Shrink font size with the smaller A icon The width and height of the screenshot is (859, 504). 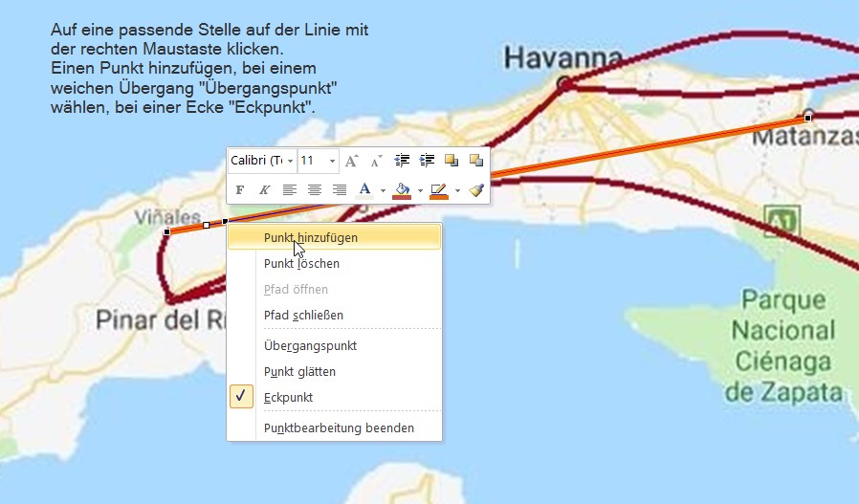376,161
